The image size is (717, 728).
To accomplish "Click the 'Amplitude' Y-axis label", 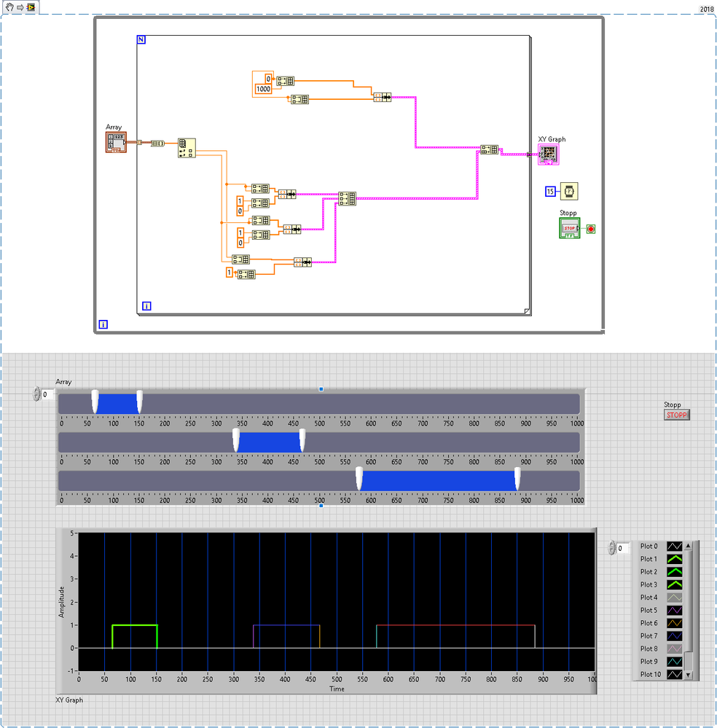I will (61, 602).
